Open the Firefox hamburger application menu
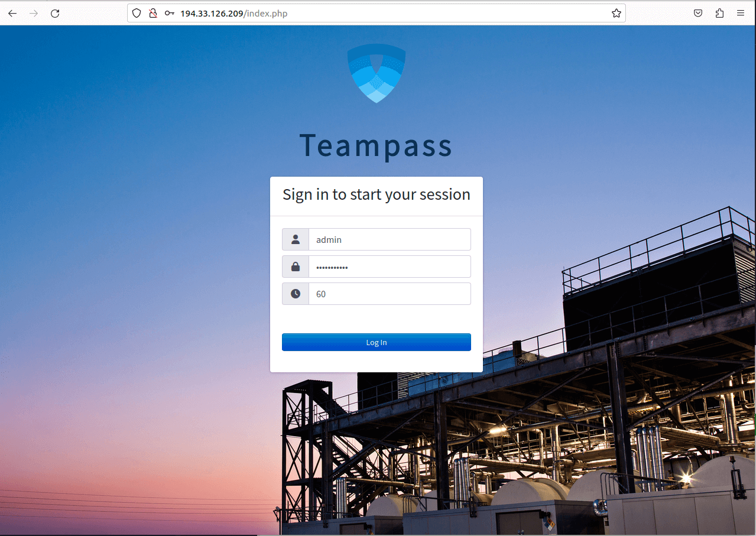Image resolution: width=756 pixels, height=536 pixels. point(741,13)
